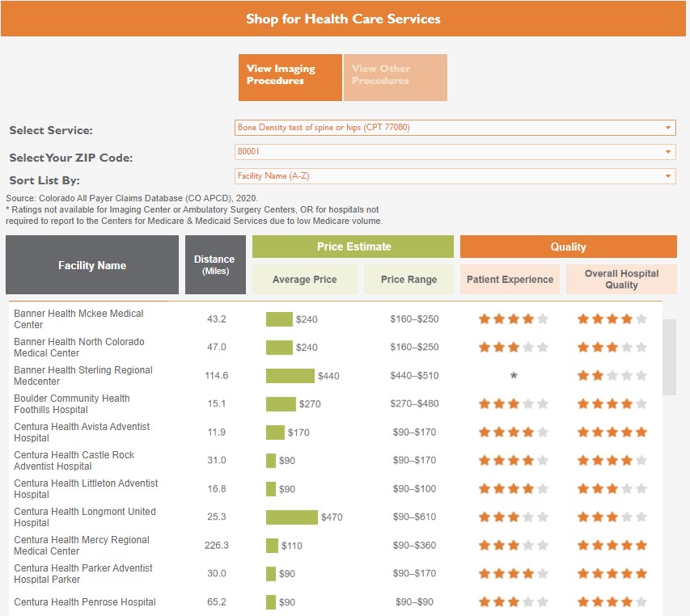Screen dimensions: 690x616
Task: Click the $90–$360 price range value
Action: tap(414, 545)
